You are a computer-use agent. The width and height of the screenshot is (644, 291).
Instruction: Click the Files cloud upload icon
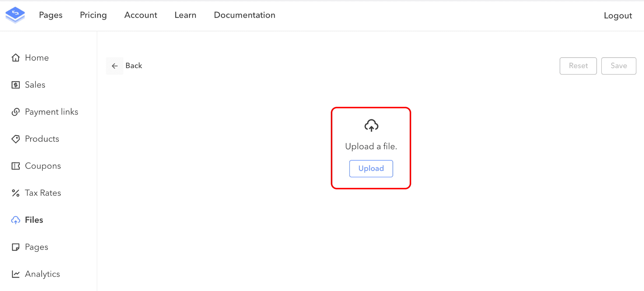[x=15, y=220]
